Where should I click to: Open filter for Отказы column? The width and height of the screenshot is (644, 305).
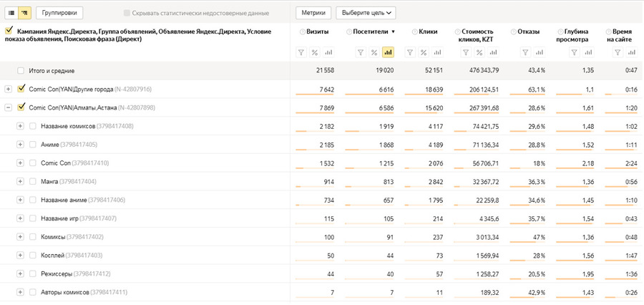(526, 52)
